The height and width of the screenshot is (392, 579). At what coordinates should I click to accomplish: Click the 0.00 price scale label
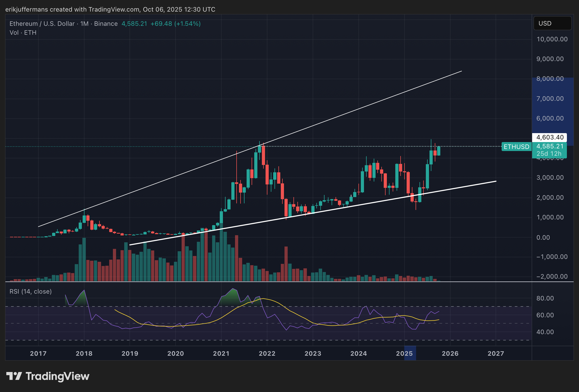point(543,238)
